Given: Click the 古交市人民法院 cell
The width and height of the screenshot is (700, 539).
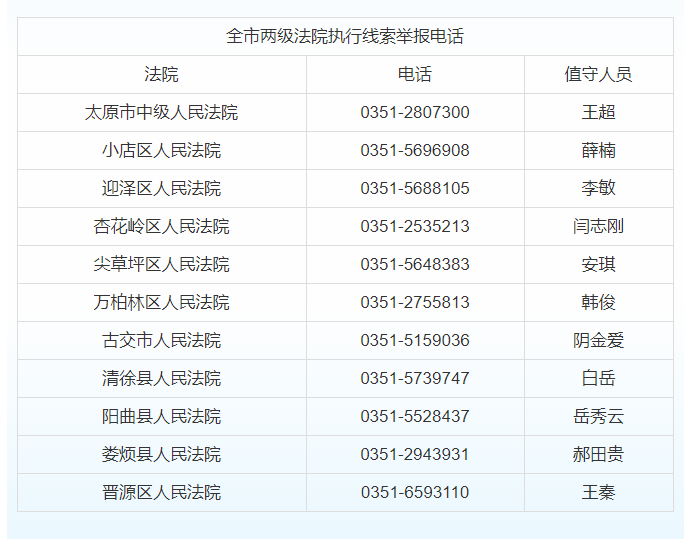Looking at the screenshot, I should tap(162, 340).
